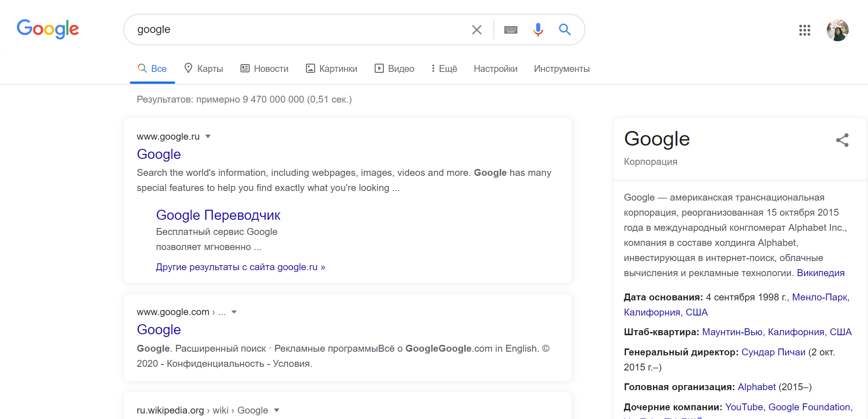Click the www.google.ru URL text
This screenshot has width=868, height=419.
click(168, 136)
